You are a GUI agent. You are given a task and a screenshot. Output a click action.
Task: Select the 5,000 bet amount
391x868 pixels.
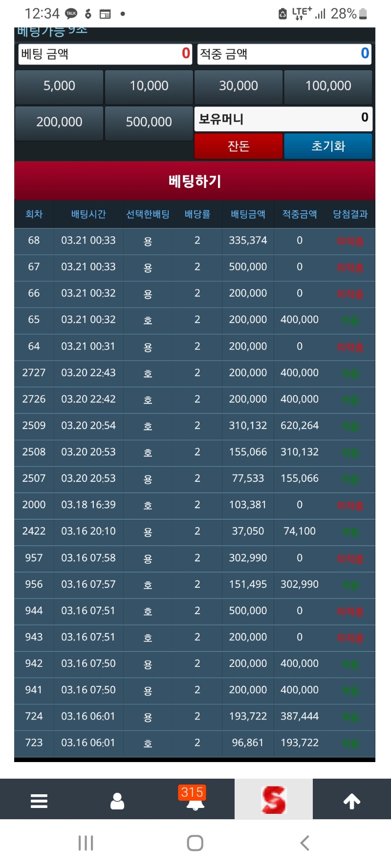pos(59,86)
